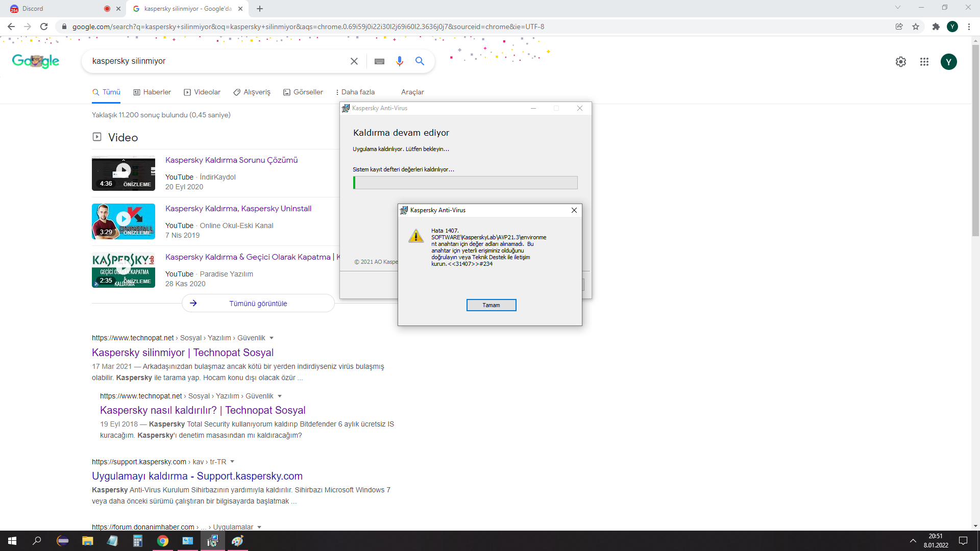Image resolution: width=980 pixels, height=551 pixels.
Task: Bookmark this page with star icon
Action: [916, 27]
